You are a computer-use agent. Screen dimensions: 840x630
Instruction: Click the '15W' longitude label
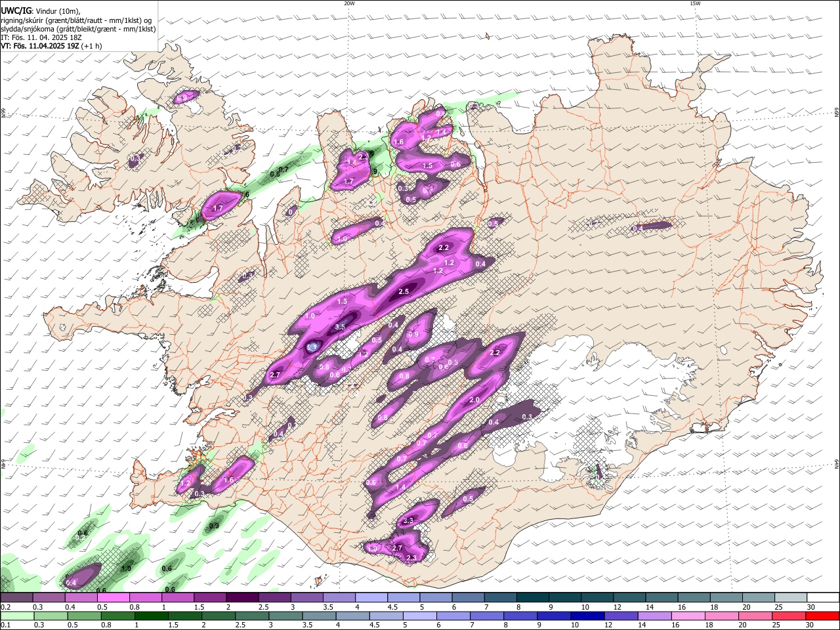[695, 3]
